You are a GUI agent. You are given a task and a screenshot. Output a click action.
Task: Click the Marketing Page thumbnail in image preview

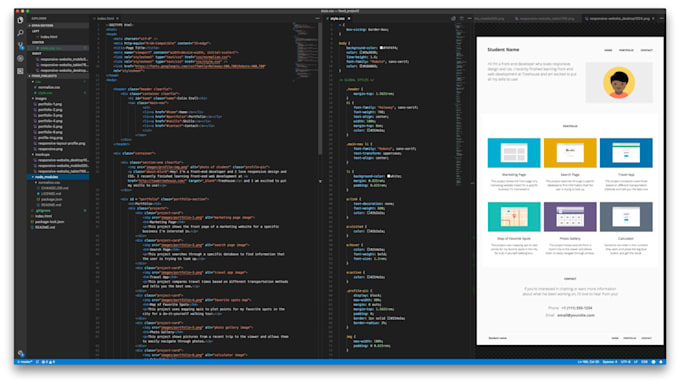(x=514, y=153)
